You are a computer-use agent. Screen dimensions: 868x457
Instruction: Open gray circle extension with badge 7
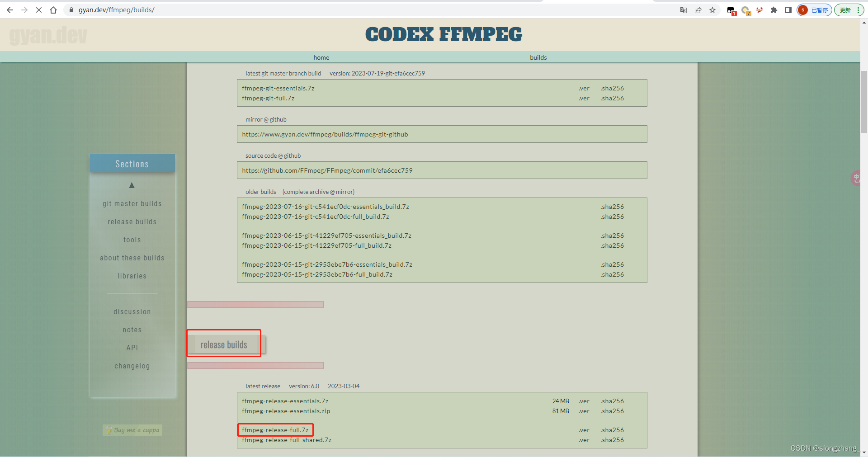[745, 10]
